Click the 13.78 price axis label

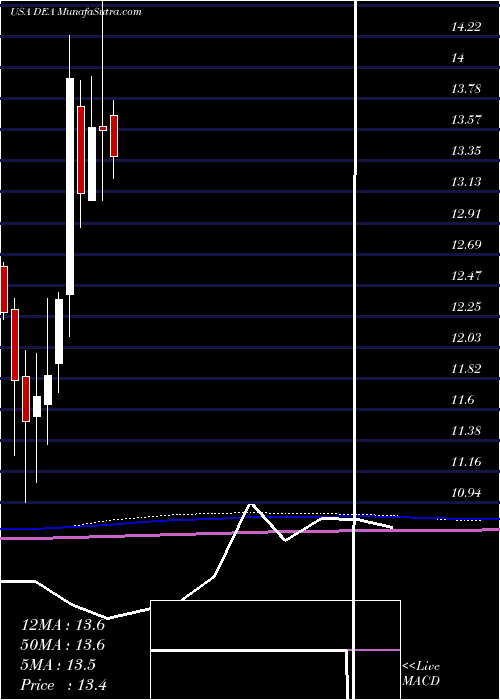click(466, 89)
